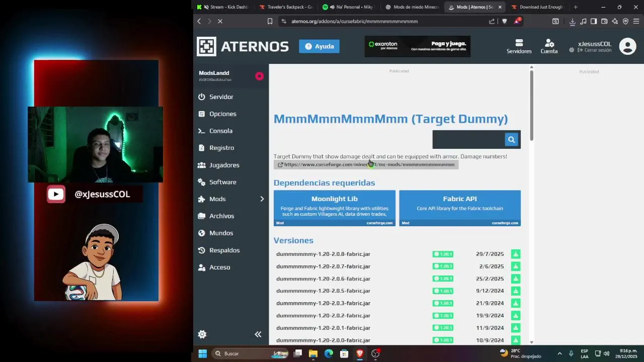Open Cuenta account settings
The height and width of the screenshot is (362, 644).
click(549, 46)
